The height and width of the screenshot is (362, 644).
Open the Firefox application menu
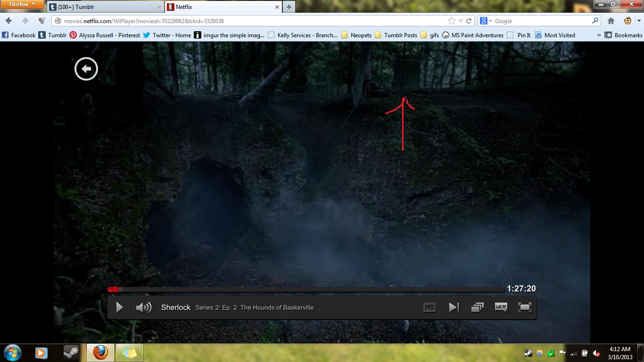[x=22, y=5]
